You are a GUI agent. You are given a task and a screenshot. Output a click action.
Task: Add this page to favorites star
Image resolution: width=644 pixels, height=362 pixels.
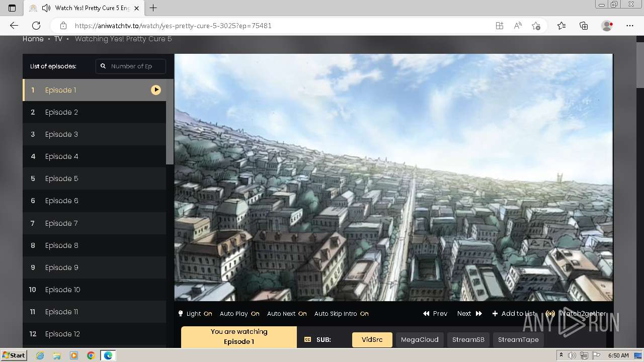pos(536,26)
